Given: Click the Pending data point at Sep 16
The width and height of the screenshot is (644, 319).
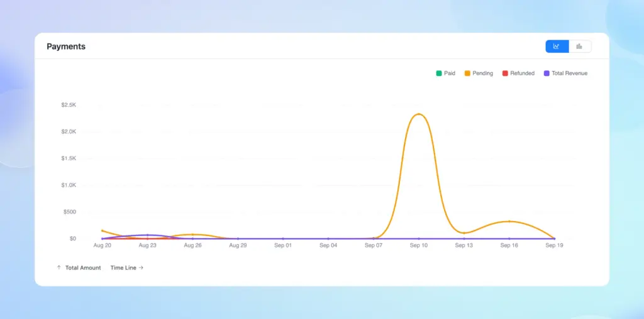Looking at the screenshot, I should [x=509, y=222].
